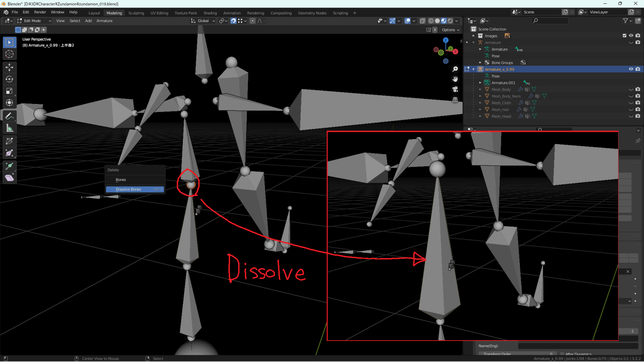Switch to the Shading workspace tab
The width and height of the screenshot is (644, 362).
210,13
